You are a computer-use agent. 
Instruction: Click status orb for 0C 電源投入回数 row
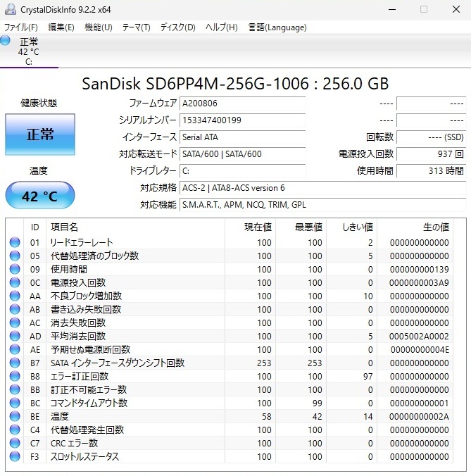coord(15,282)
